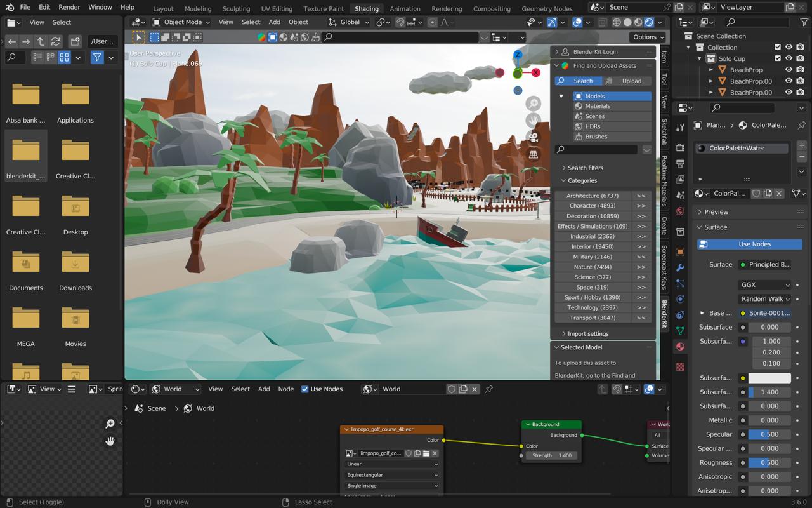The width and height of the screenshot is (812, 508).
Task: Select rendered viewport shading mode icon
Action: (649, 22)
